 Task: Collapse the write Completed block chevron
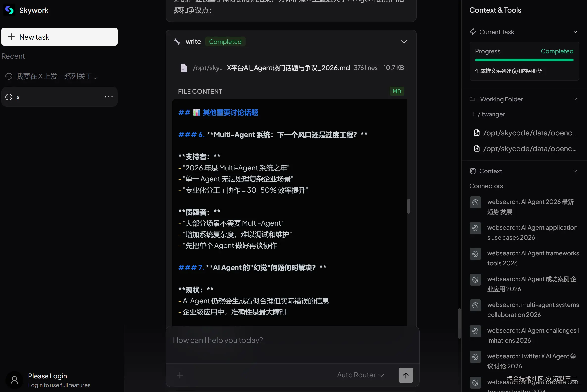click(x=404, y=42)
